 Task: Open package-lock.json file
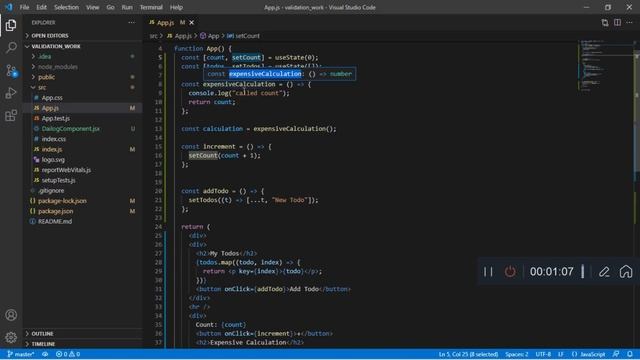(x=62, y=201)
